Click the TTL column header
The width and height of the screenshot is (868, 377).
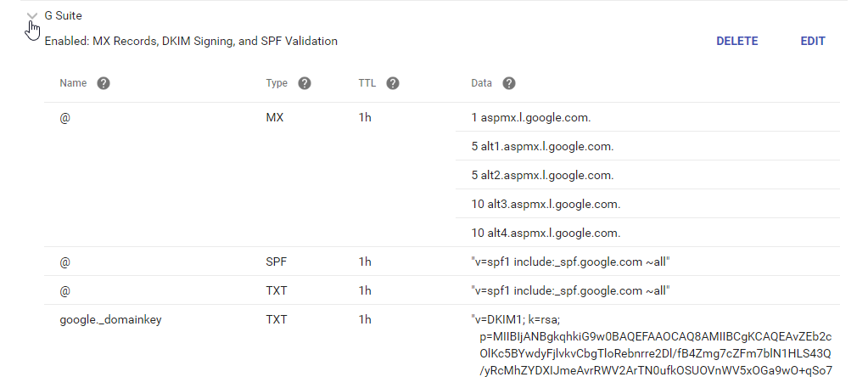(x=368, y=83)
